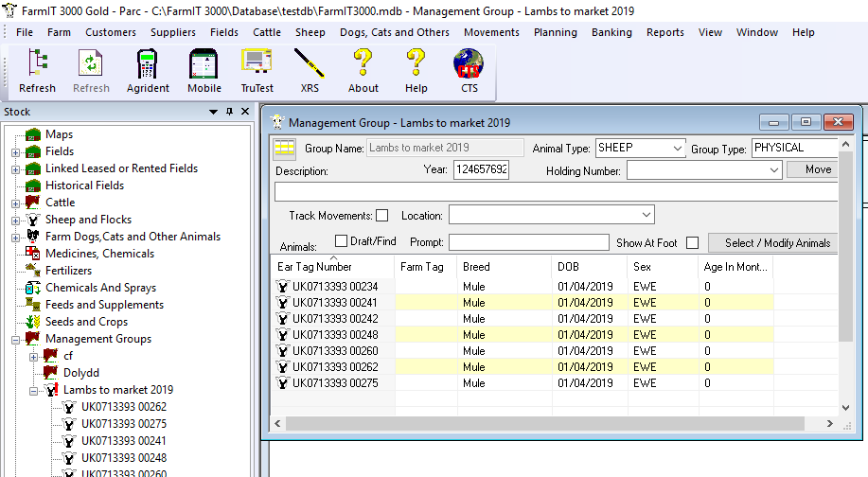Image resolution: width=868 pixels, height=477 pixels.
Task: Expand the Cattle tree node
Action: coord(15,203)
